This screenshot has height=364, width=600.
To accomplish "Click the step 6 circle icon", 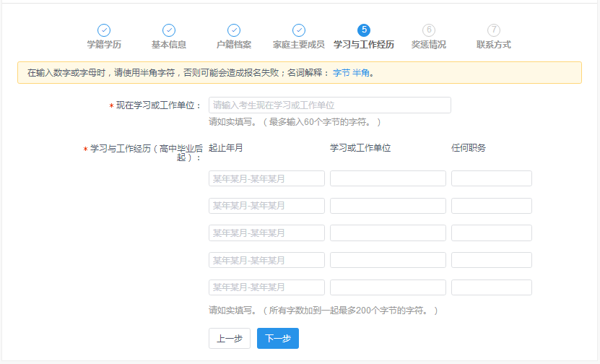I will [429, 30].
